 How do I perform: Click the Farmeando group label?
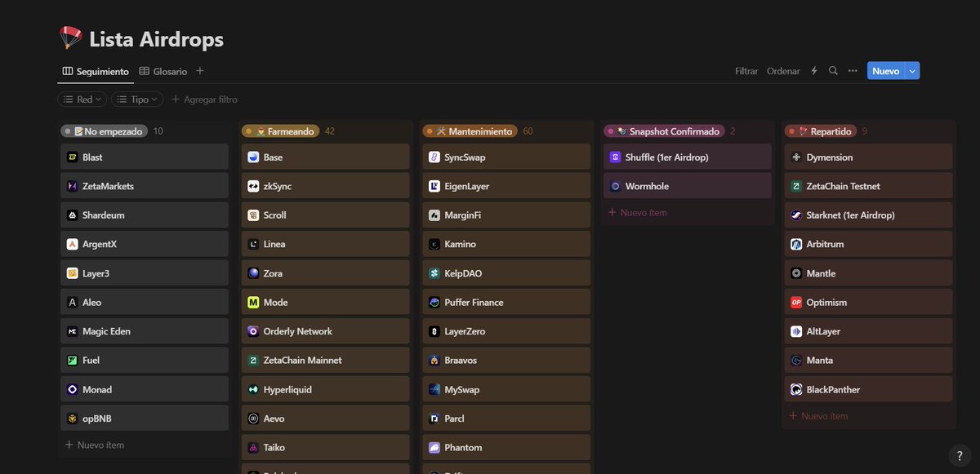(281, 131)
